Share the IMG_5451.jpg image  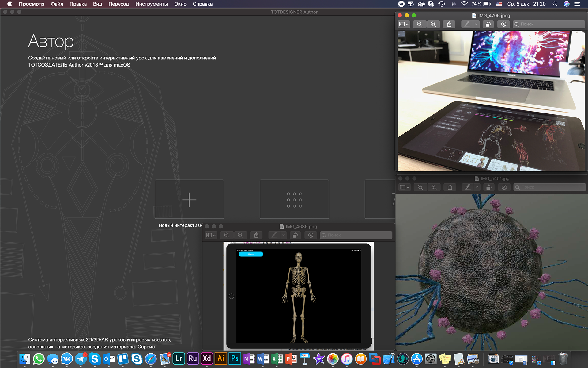450,187
